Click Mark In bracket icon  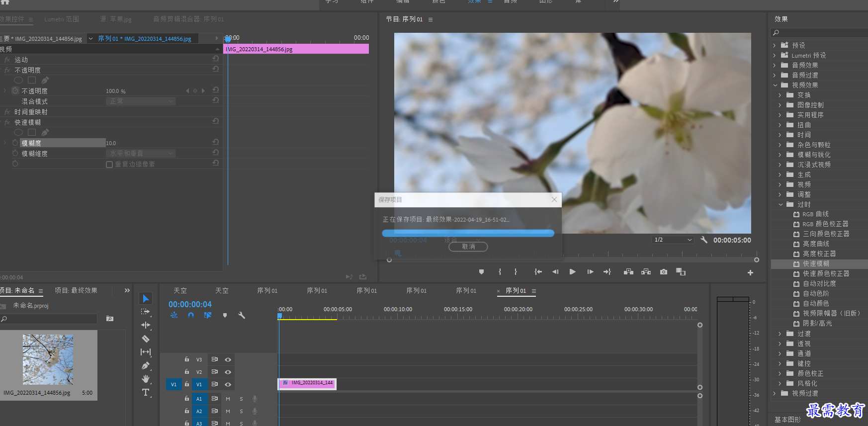click(500, 272)
